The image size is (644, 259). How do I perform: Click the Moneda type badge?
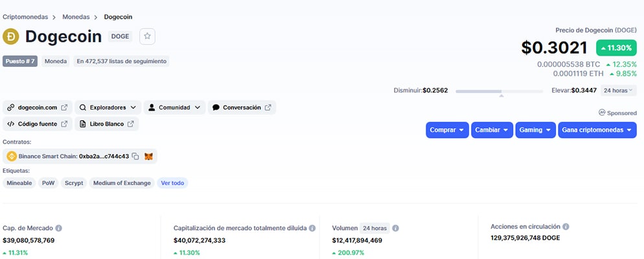point(56,61)
